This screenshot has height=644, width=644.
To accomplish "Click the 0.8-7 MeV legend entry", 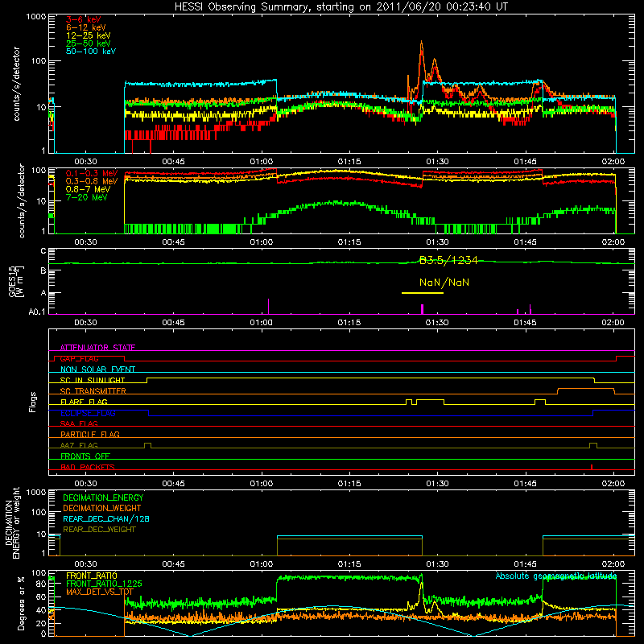I will (88, 189).
